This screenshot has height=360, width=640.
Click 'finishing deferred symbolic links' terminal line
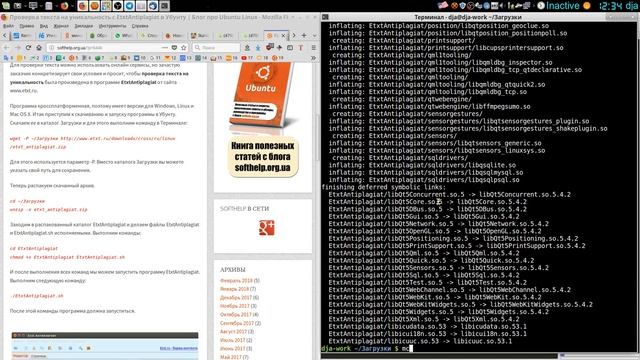tap(384, 187)
